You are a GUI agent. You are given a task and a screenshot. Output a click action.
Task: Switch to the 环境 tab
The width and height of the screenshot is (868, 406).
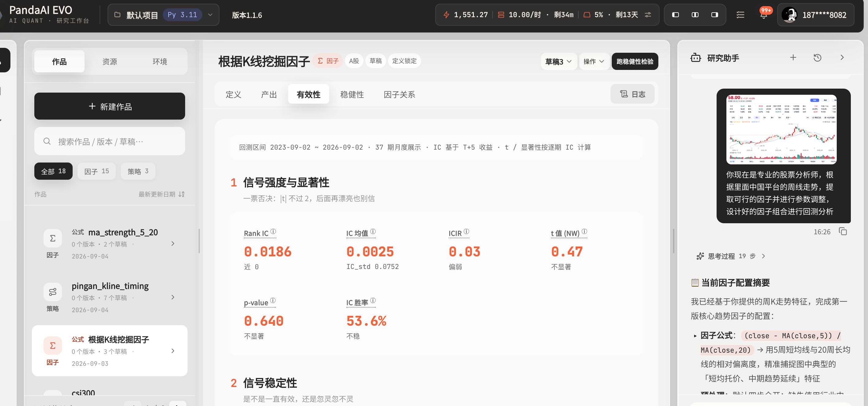[160, 61]
